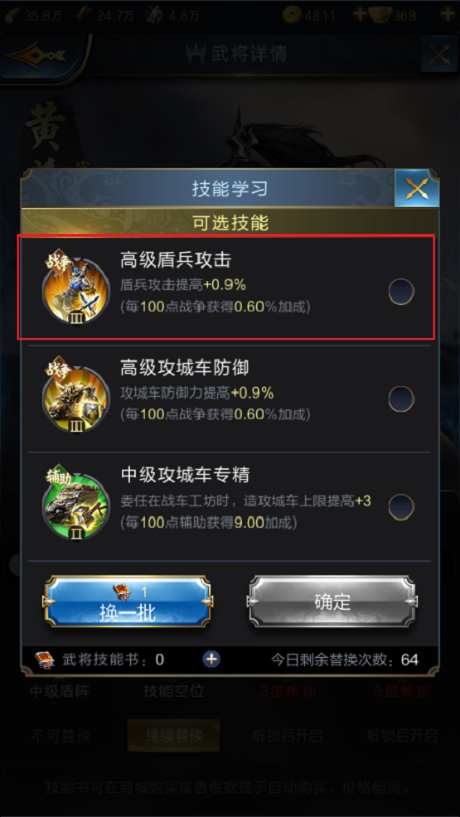Select the 高级盾兵攻击 radio button
The image size is (460, 817).
pyautogui.click(x=401, y=291)
